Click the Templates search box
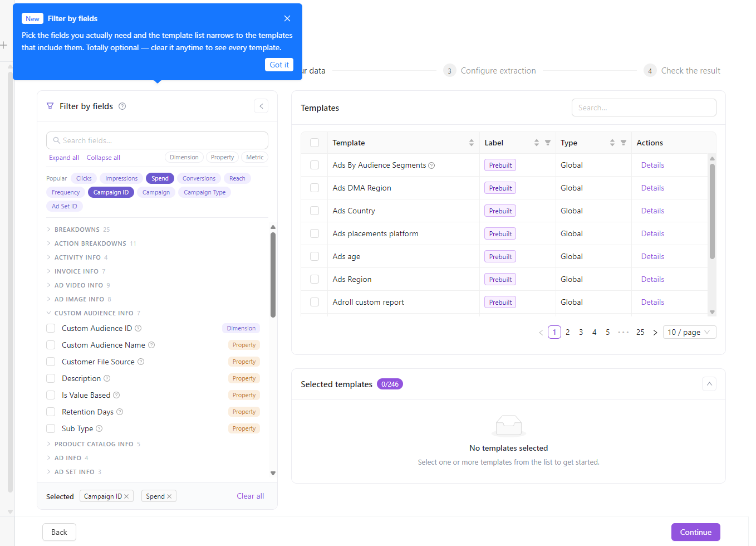Image resolution: width=756 pixels, height=546 pixels. click(644, 108)
